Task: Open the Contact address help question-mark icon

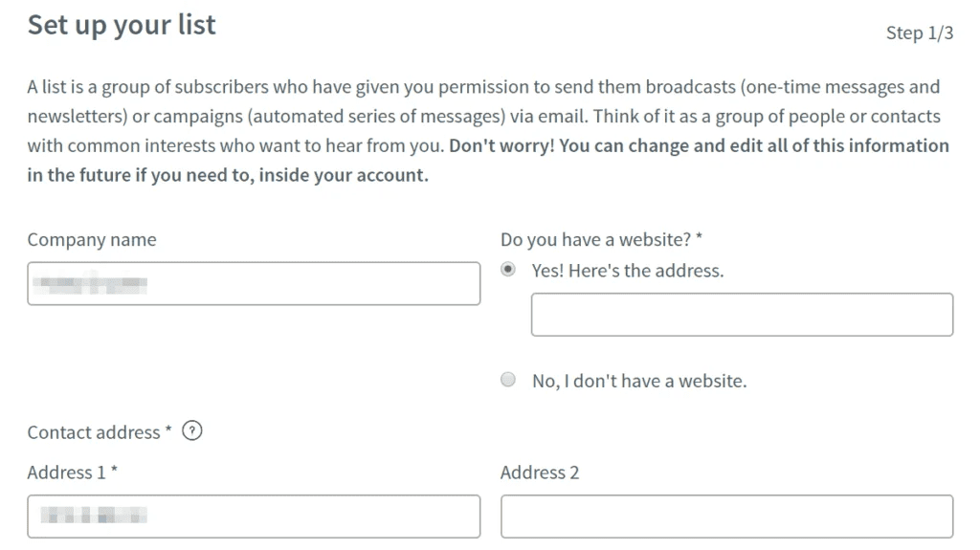Action: pyautogui.click(x=191, y=430)
